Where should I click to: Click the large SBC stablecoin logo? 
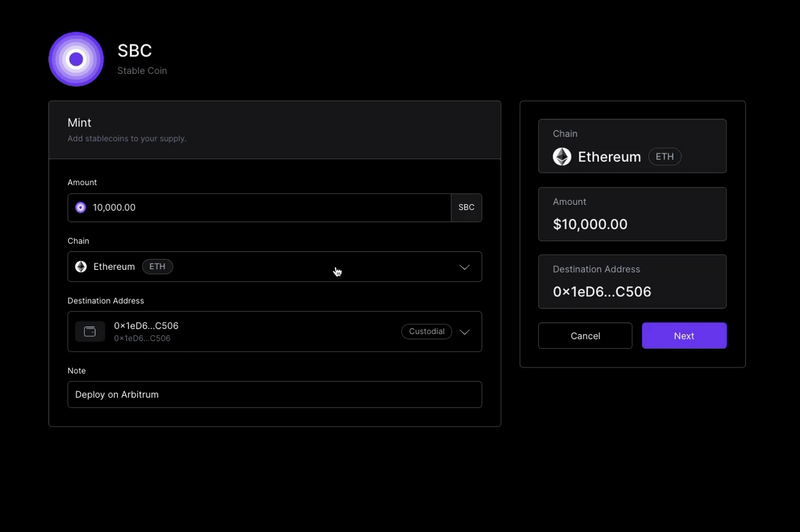coord(76,59)
